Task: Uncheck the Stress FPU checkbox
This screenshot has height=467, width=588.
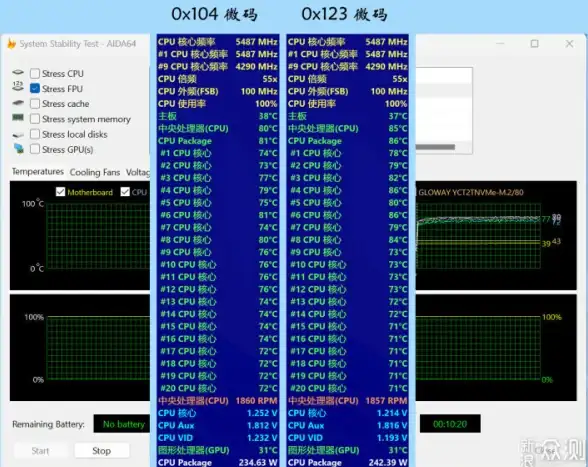Action: pyautogui.click(x=35, y=89)
